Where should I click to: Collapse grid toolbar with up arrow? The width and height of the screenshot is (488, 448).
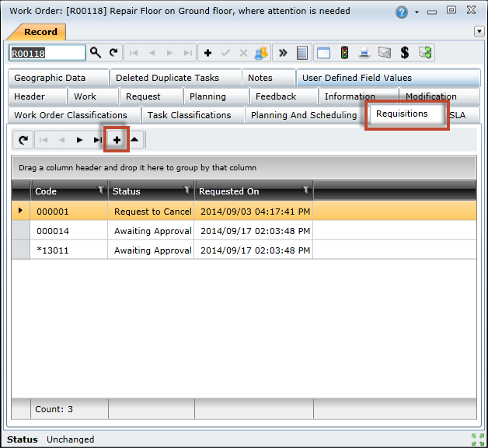coord(134,140)
